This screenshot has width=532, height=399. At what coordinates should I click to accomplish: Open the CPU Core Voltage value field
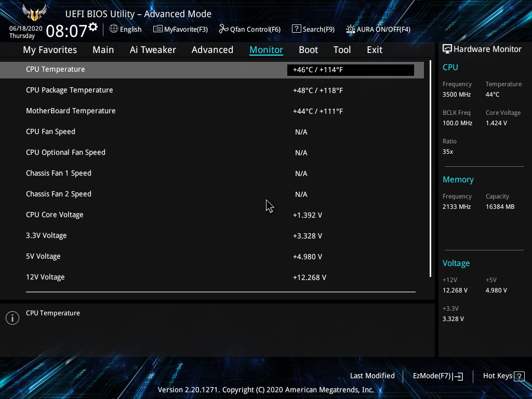351,215
